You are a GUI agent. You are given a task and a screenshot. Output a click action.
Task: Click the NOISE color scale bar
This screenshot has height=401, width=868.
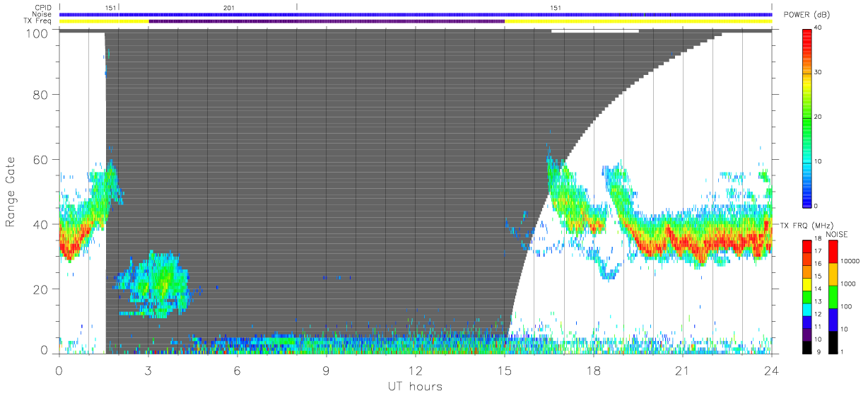833,296
